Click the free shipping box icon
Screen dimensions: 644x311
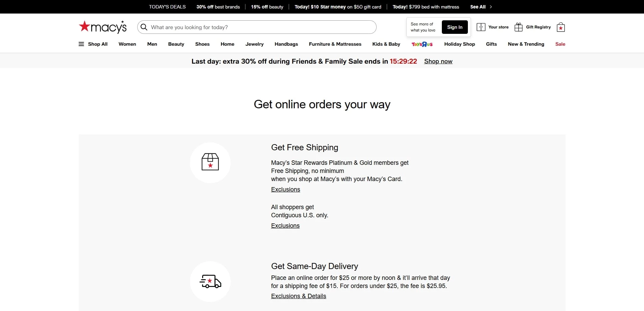pyautogui.click(x=210, y=162)
